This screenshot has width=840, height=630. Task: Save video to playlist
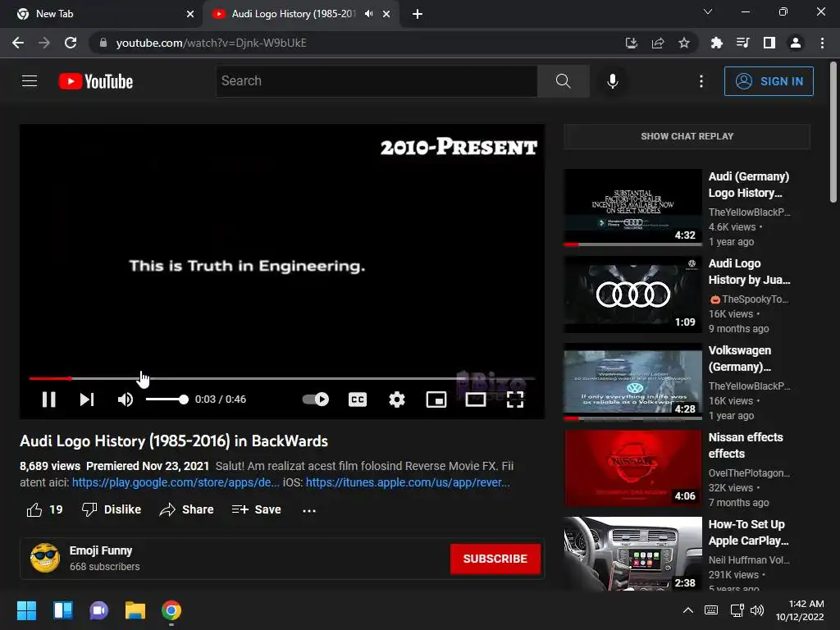256,509
